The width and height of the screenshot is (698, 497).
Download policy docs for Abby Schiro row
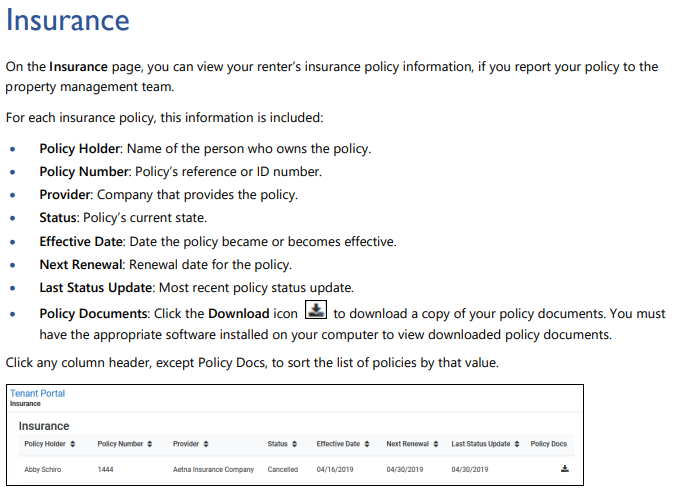(x=564, y=468)
